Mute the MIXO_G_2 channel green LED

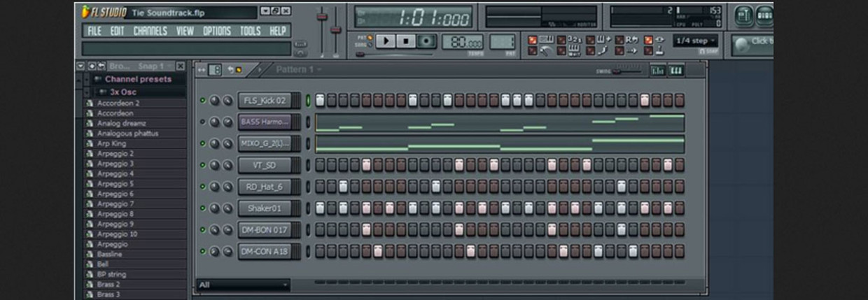pyautogui.click(x=203, y=143)
